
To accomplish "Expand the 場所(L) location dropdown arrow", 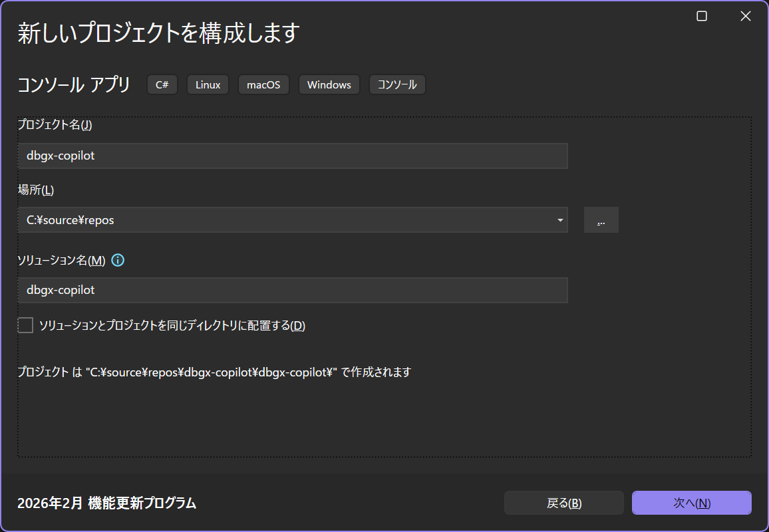I will [x=559, y=219].
